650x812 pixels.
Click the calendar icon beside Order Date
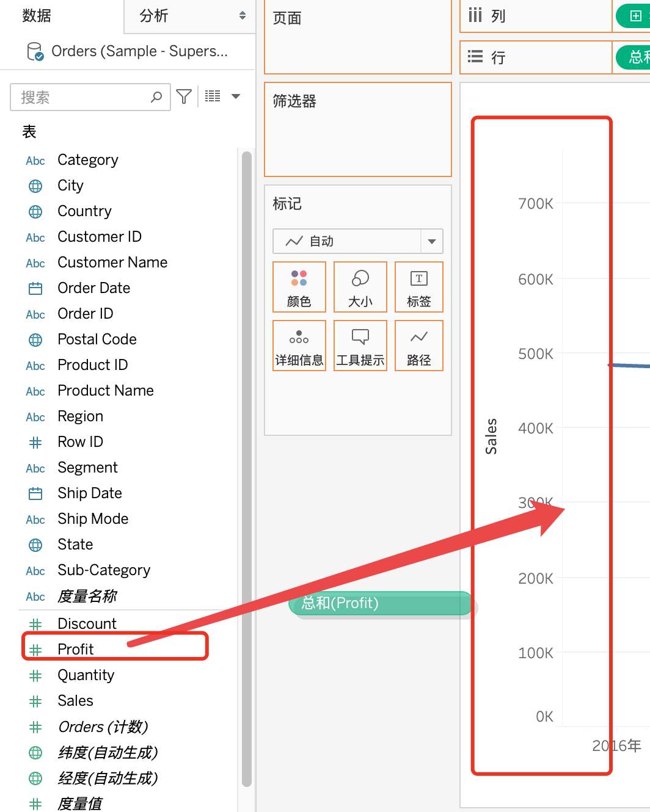(x=36, y=288)
